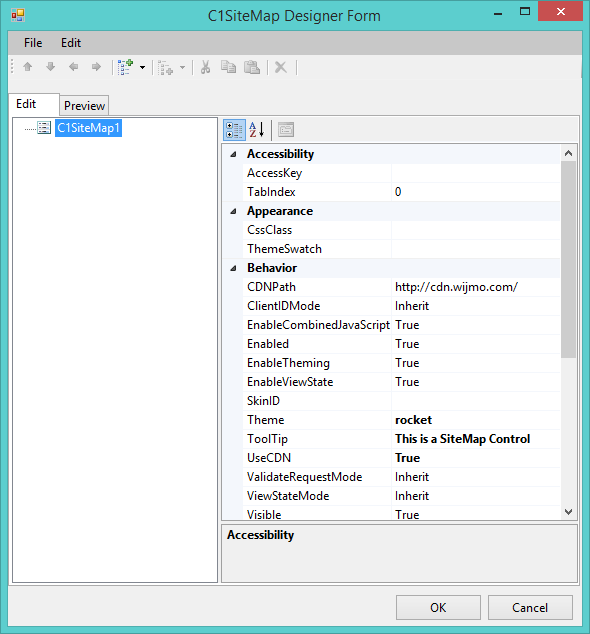Collapse the Accessibility category
This screenshot has height=634, width=590.
click(x=233, y=154)
